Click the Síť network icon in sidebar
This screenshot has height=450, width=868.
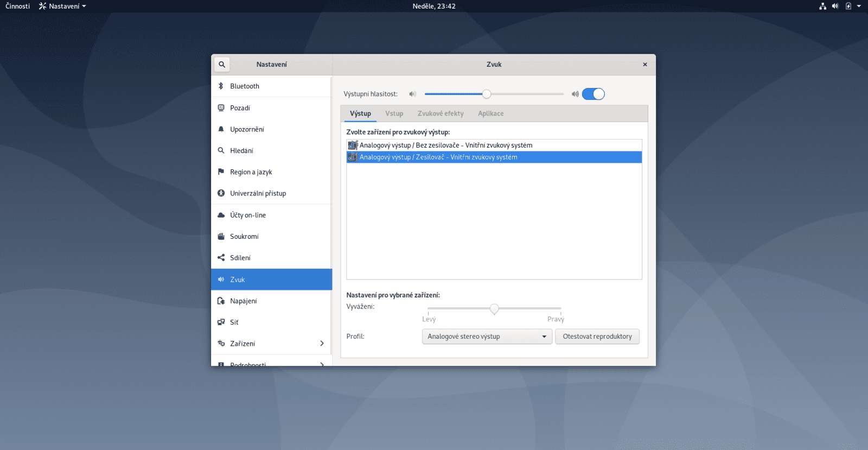pos(221,322)
